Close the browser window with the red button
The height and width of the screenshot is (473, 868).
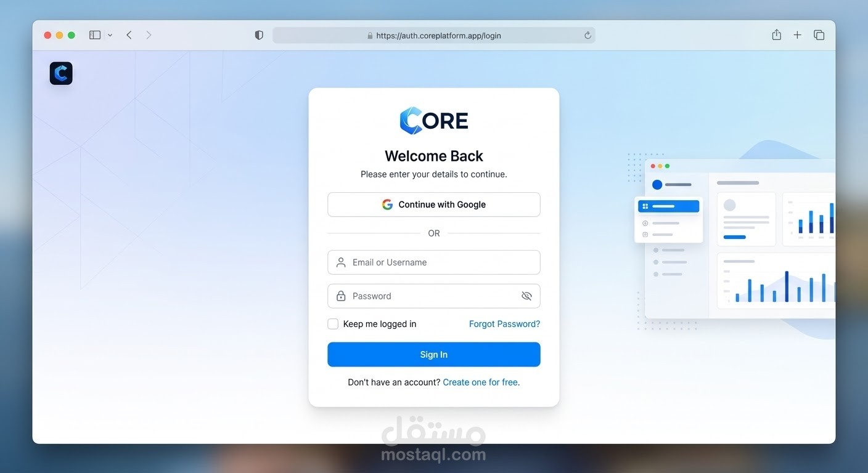[47, 35]
